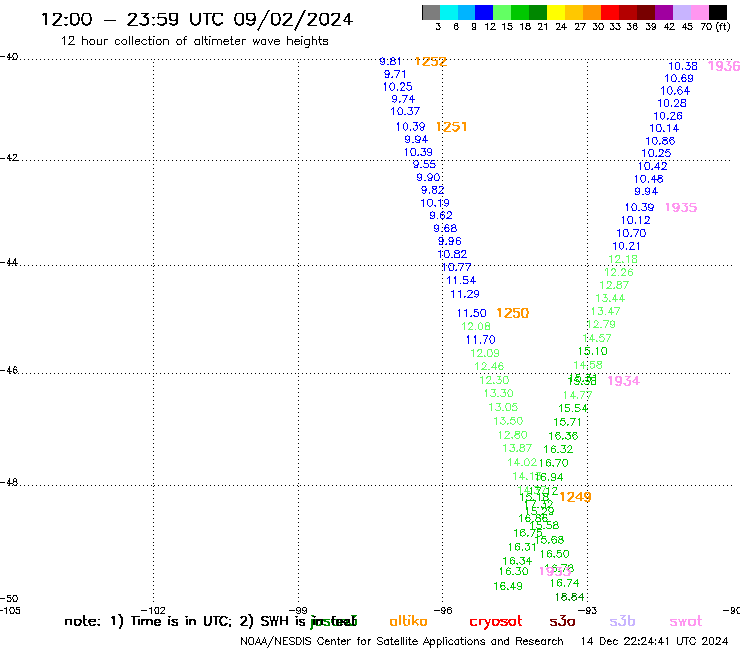
Task: Click the wave height value 15.54
Action: click(x=573, y=408)
